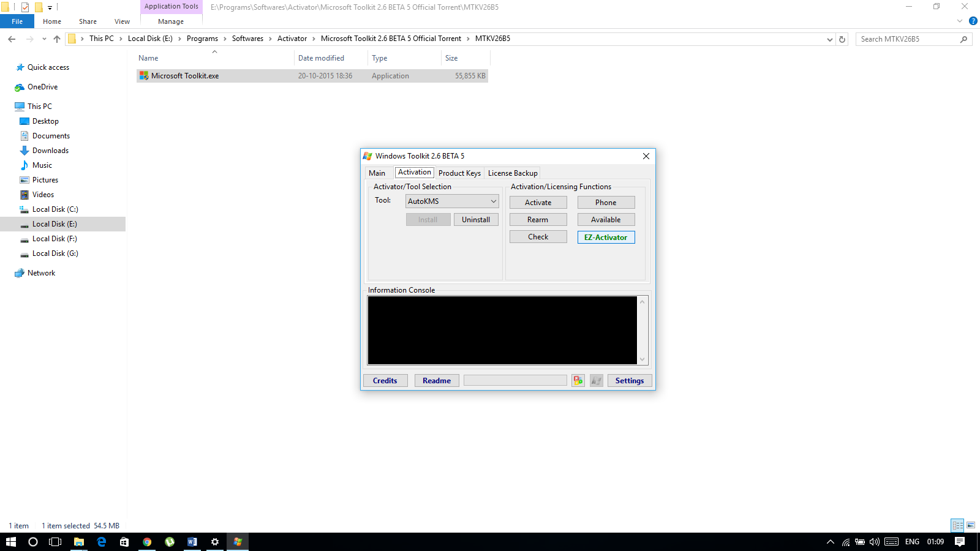The width and height of the screenshot is (980, 551).
Task: Show hidden system tray icons
Action: click(x=831, y=542)
